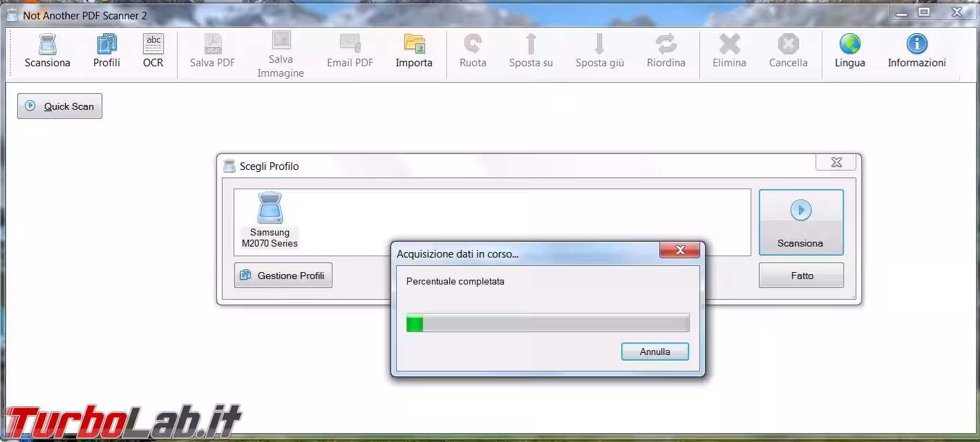Click the Importa folder icon
980x442 pixels.
click(414, 46)
